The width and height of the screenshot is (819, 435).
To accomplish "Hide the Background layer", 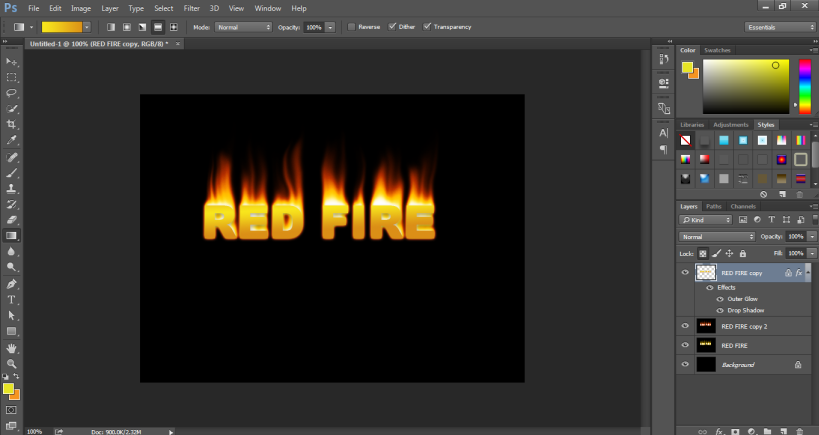I will point(685,364).
